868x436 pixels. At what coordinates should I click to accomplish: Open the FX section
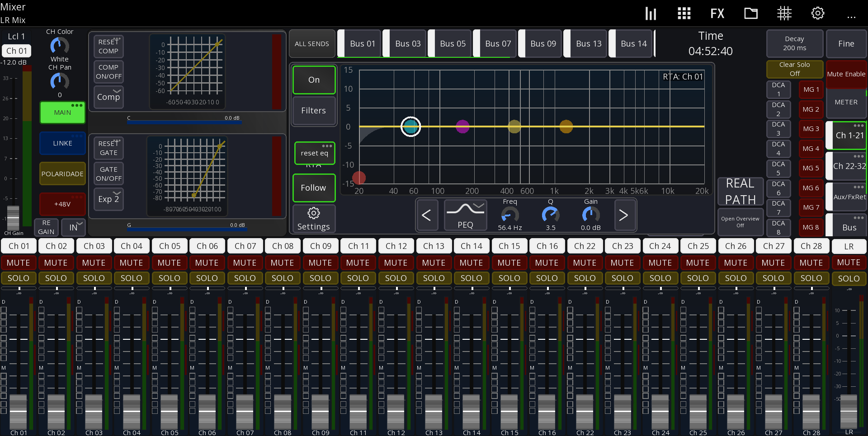click(717, 14)
